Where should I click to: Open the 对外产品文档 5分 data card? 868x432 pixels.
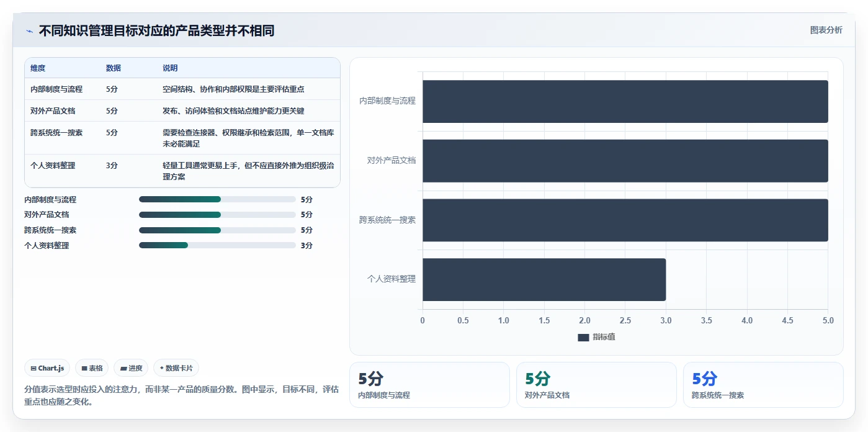point(596,385)
